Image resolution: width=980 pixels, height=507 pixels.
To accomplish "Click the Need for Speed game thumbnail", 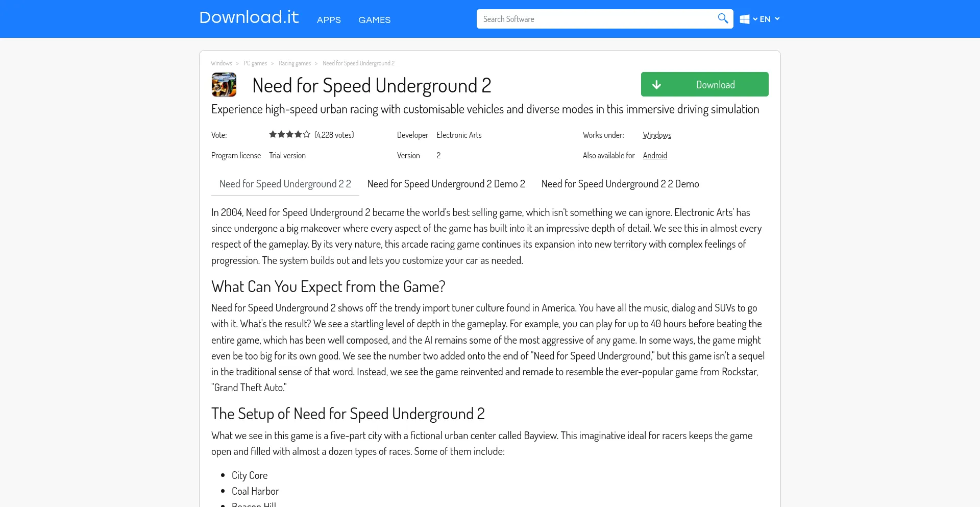I will pos(224,85).
